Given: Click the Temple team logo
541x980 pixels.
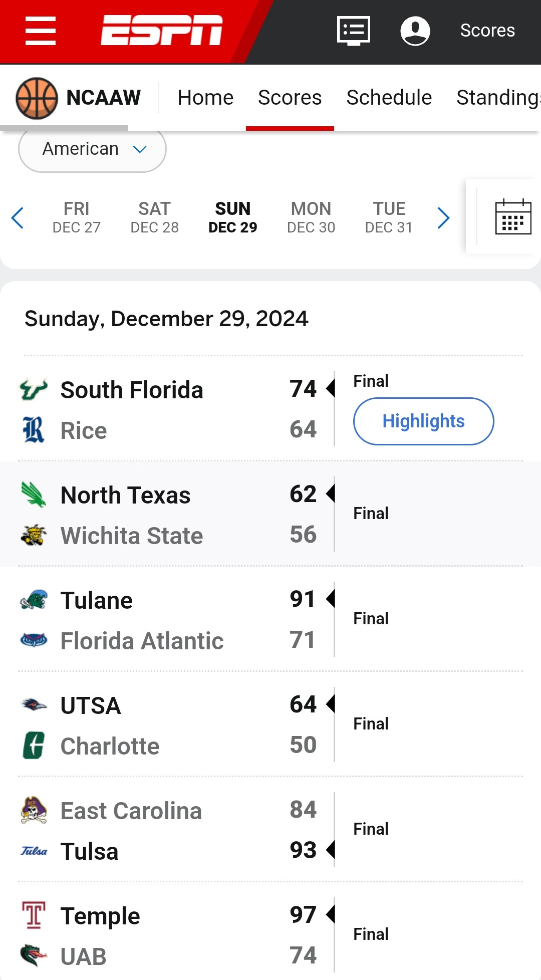Looking at the screenshot, I should click(34, 915).
